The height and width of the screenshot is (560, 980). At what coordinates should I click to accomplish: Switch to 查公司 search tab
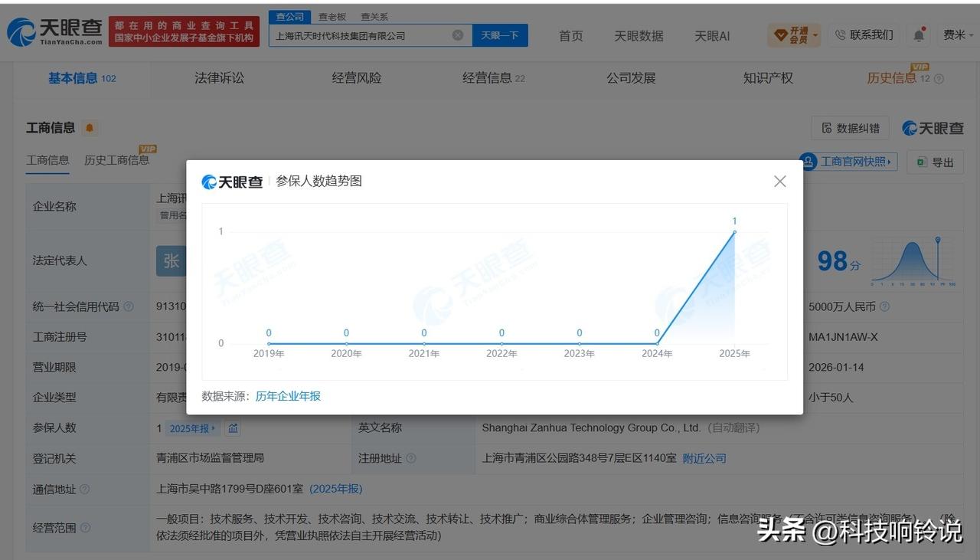pos(289,16)
